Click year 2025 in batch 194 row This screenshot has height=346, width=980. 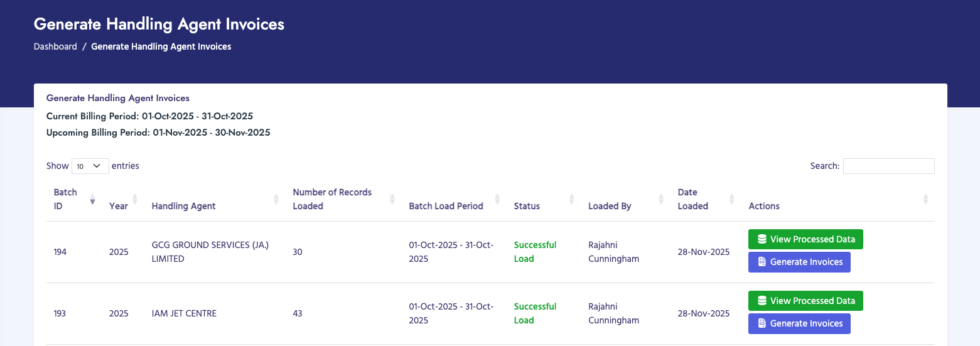119,252
